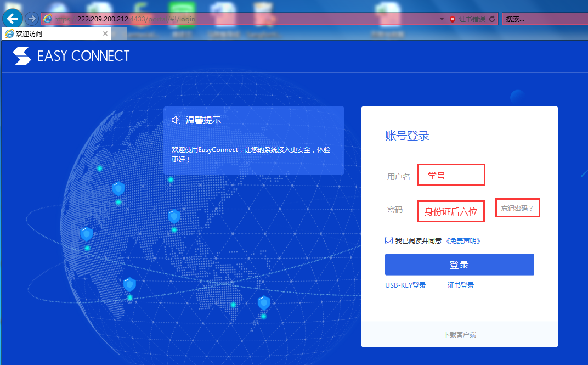Select the 欢迎访问 browser tab
Viewport: 588px width, 365px height.
(x=56, y=34)
